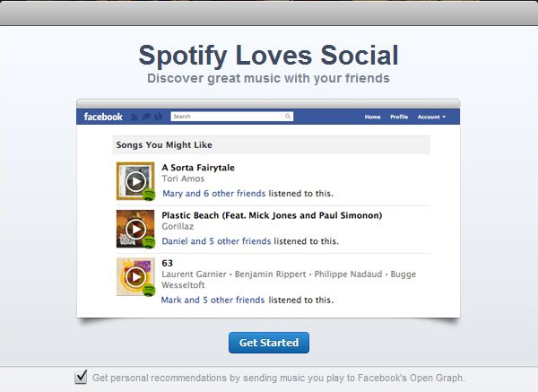The image size is (538, 392).
Task: Click the facebook logo
Action: point(103,117)
